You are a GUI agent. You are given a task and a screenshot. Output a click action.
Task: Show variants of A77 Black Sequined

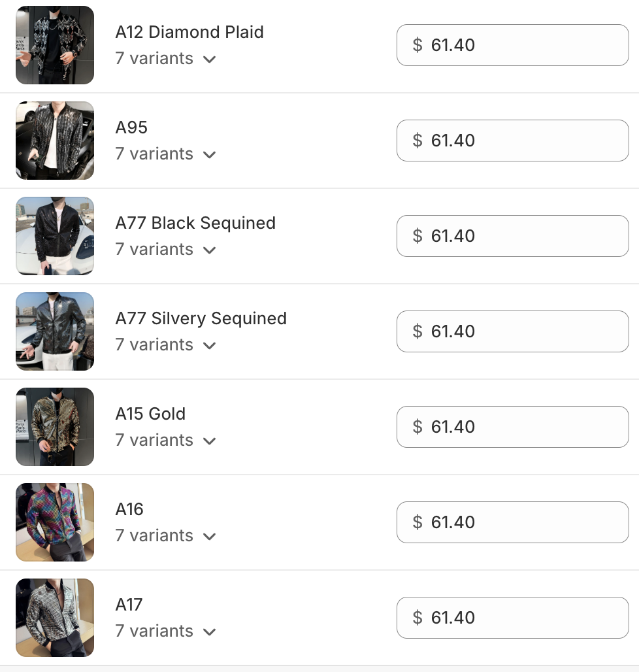tap(209, 250)
